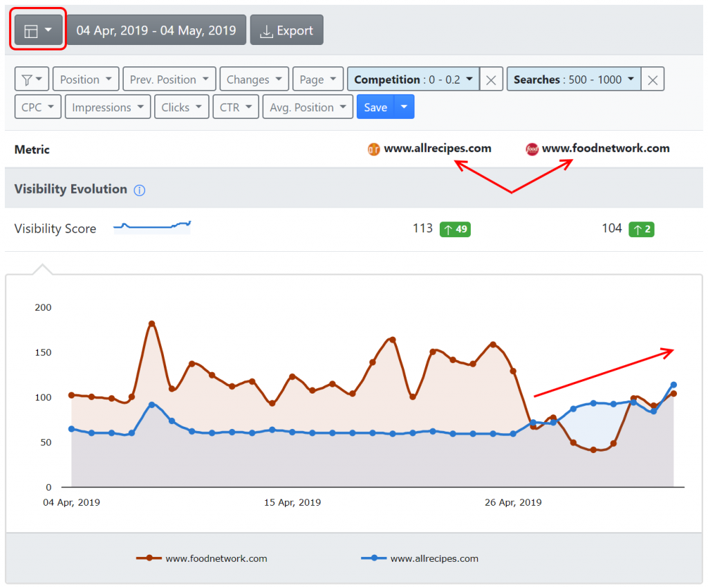Click the allrecipes.com favicon
708x588 pixels.
click(x=373, y=149)
